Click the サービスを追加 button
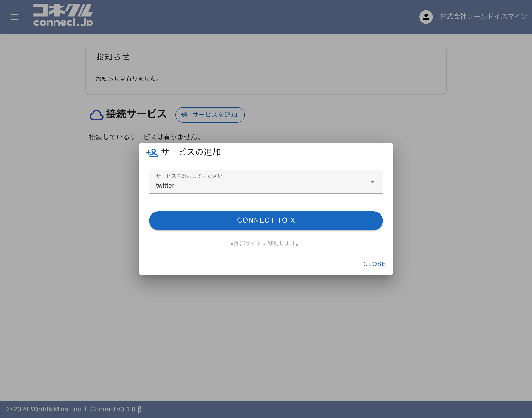The image size is (532, 418). tap(210, 115)
